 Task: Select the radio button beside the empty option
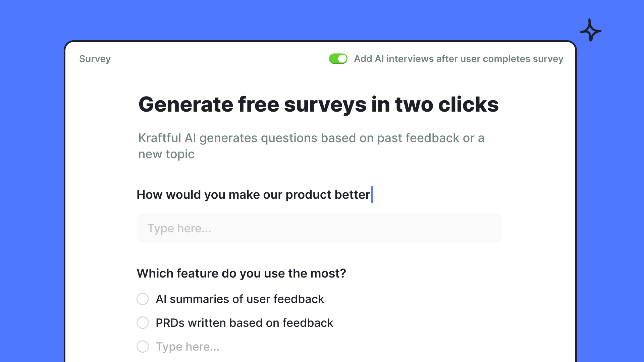point(143,347)
